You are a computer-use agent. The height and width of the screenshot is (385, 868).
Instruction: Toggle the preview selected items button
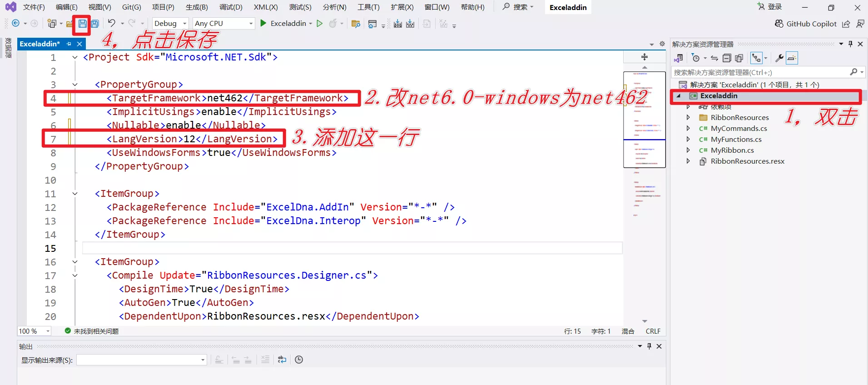click(x=792, y=58)
